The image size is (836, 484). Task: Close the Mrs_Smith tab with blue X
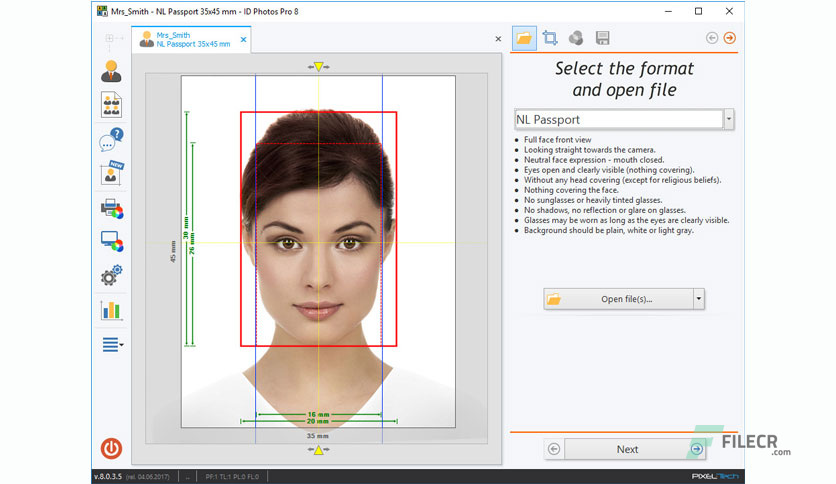tap(244, 39)
